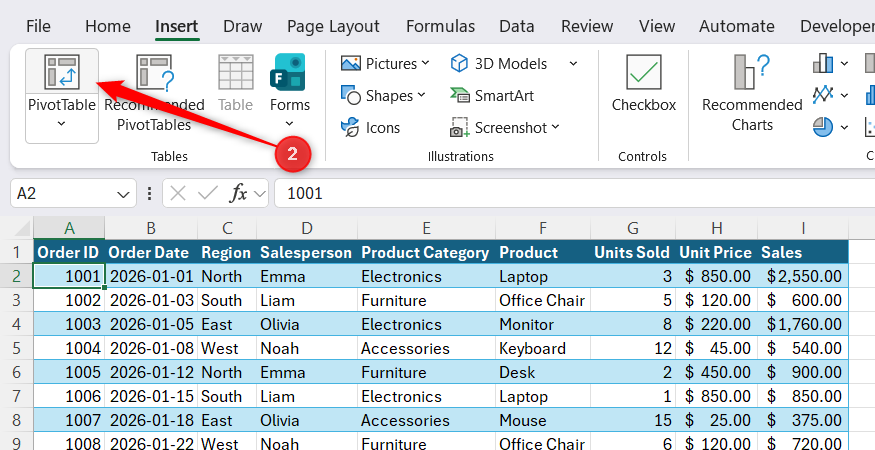Insert a SmartArt graphic
Viewport: 875px width, 450px height.
pyautogui.click(x=492, y=95)
